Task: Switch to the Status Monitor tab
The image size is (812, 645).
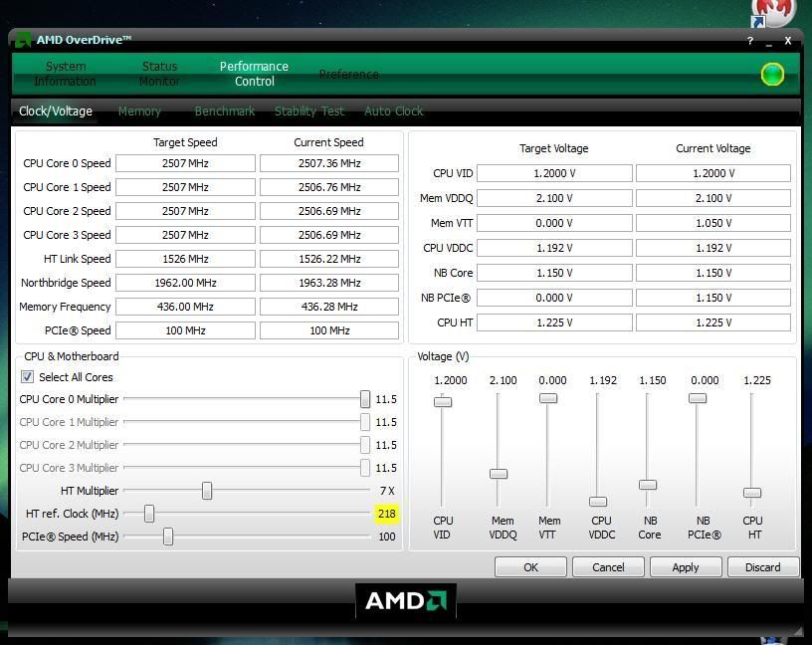Action: [159, 74]
